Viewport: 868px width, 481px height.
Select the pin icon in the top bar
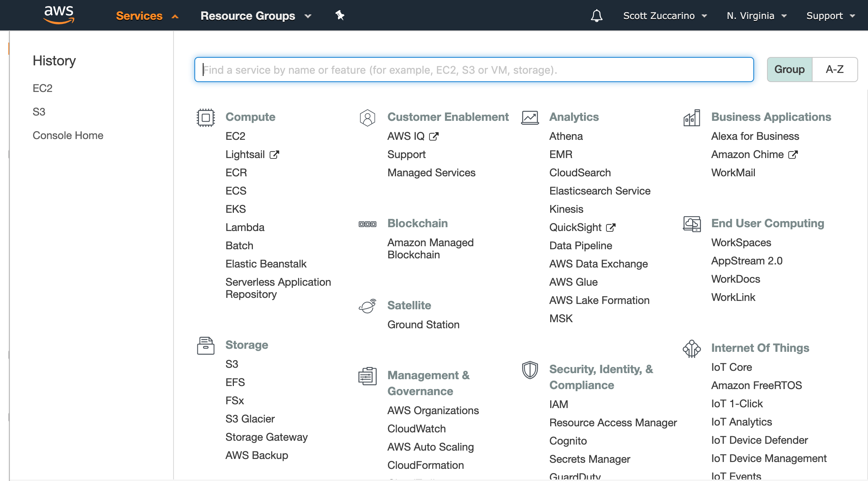click(339, 15)
